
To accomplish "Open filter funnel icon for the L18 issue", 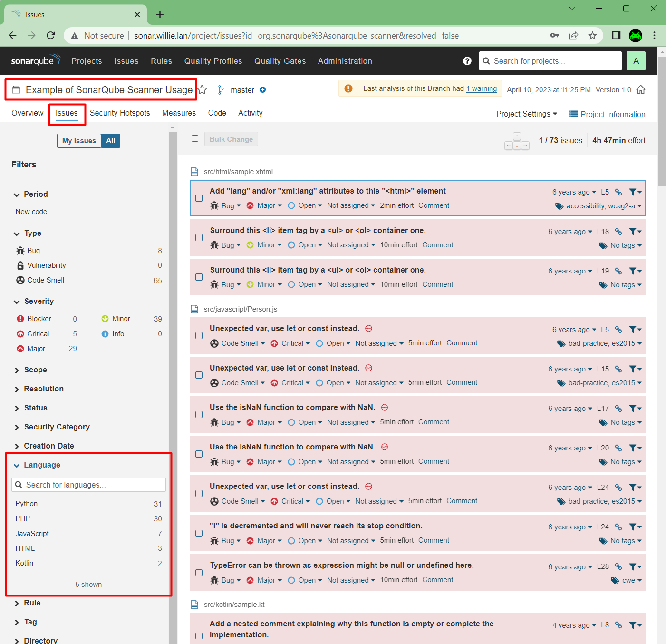I will click(635, 232).
